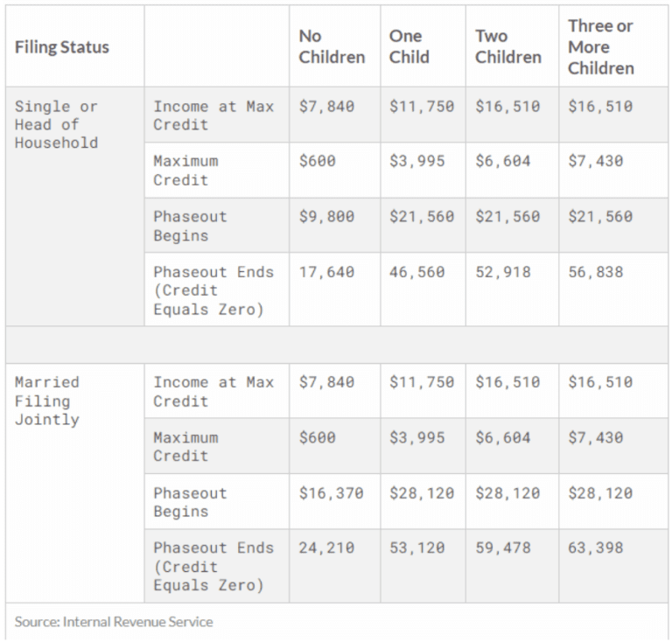Select the 17,640 phaseout ends value
Image resolution: width=672 pixels, height=642 pixels.
pos(326,272)
